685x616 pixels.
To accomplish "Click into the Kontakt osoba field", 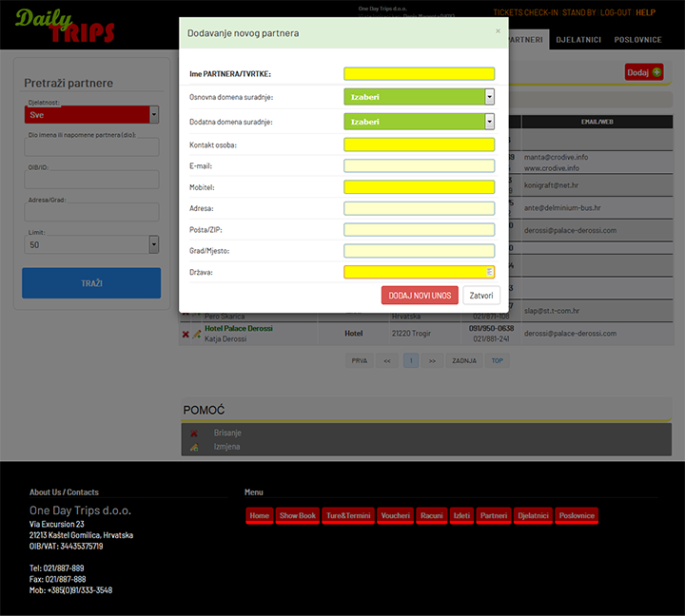I will [x=419, y=144].
